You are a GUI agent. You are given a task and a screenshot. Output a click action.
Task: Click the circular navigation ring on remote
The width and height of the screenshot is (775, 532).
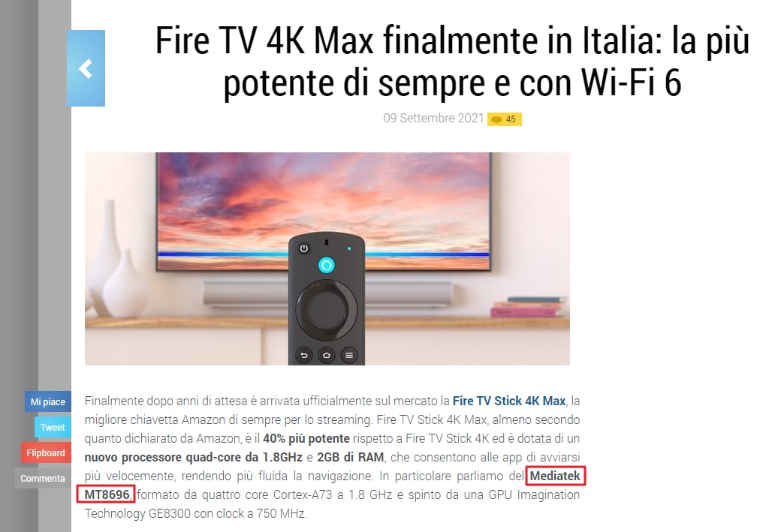point(326,311)
